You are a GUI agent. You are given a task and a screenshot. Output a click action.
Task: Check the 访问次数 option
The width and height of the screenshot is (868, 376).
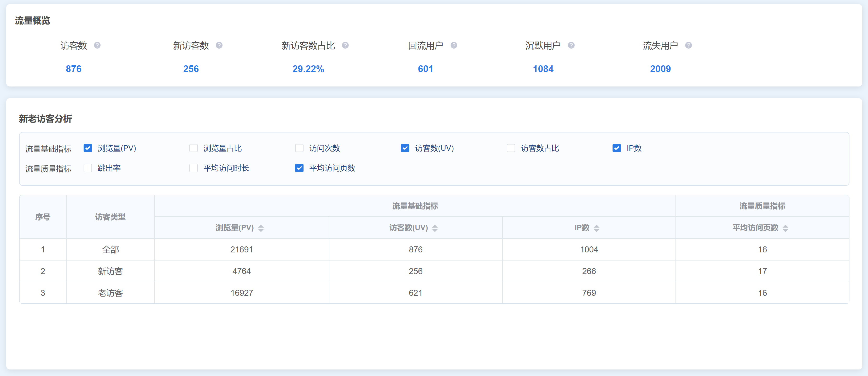299,148
